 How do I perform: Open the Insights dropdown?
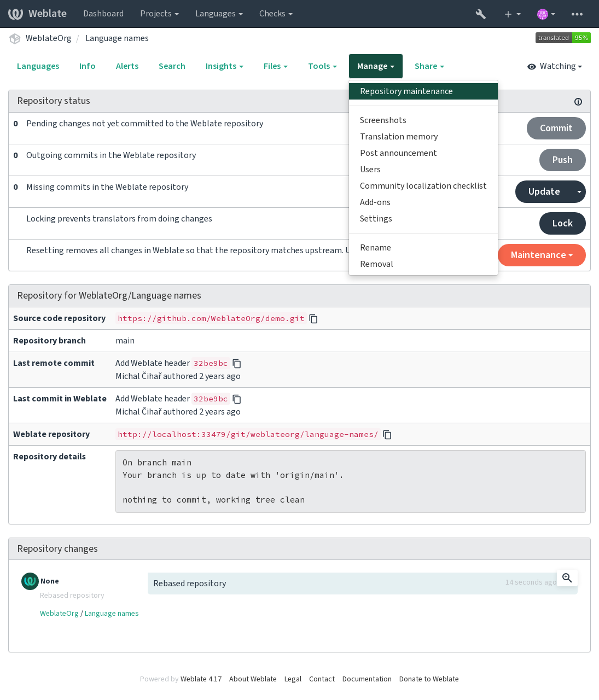tap(224, 66)
